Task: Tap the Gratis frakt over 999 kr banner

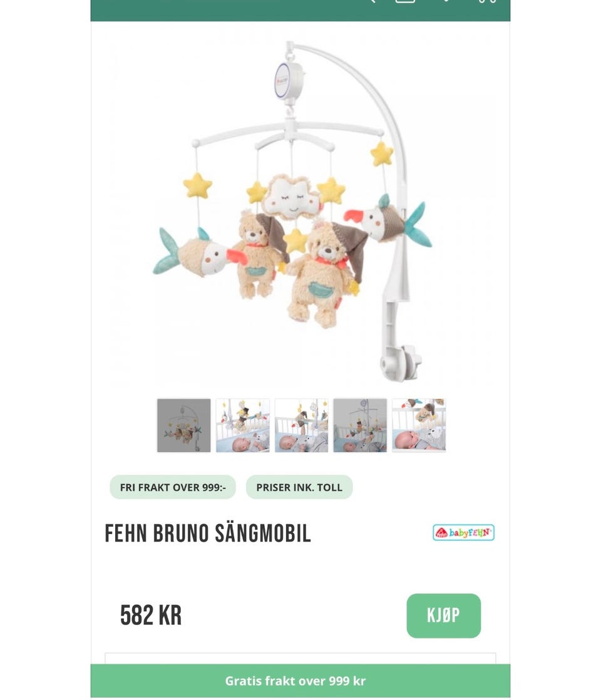Action: (300, 681)
